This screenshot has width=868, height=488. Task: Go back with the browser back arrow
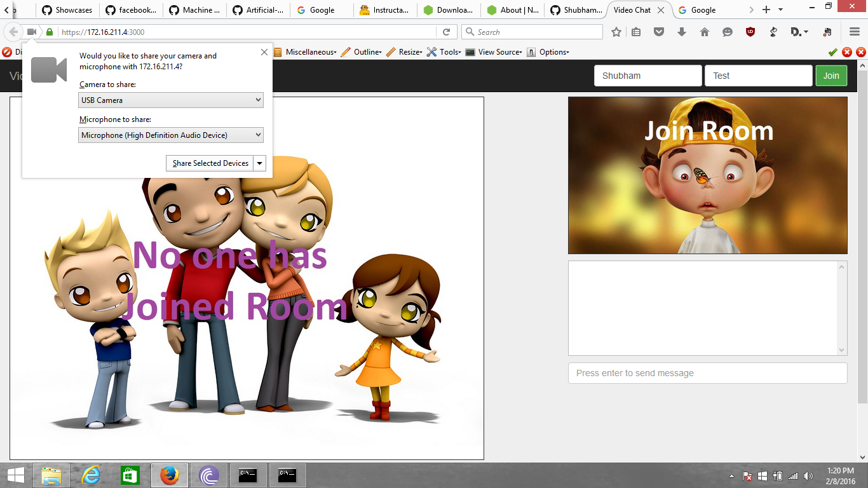13,32
